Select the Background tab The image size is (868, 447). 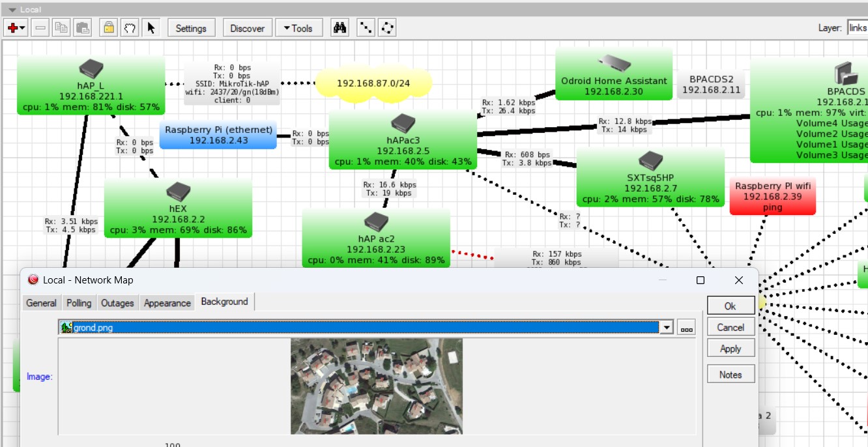[224, 301]
